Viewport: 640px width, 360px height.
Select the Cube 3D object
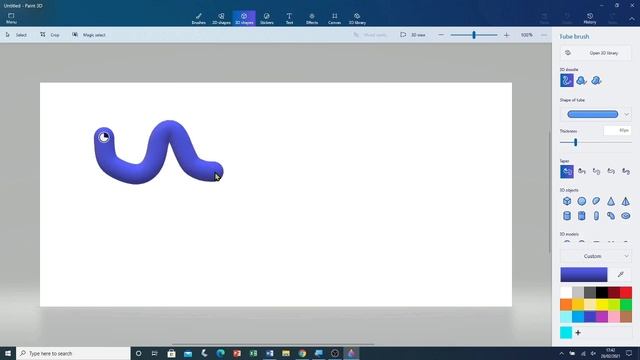(x=567, y=201)
